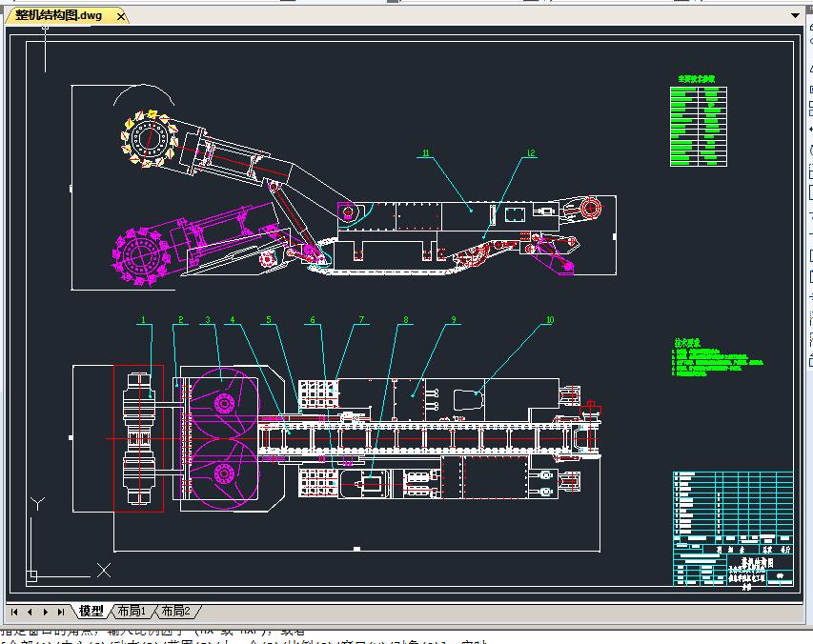Select the 主要技术参数 table heading
Image resolution: width=813 pixels, height=644 pixels.
(x=697, y=79)
